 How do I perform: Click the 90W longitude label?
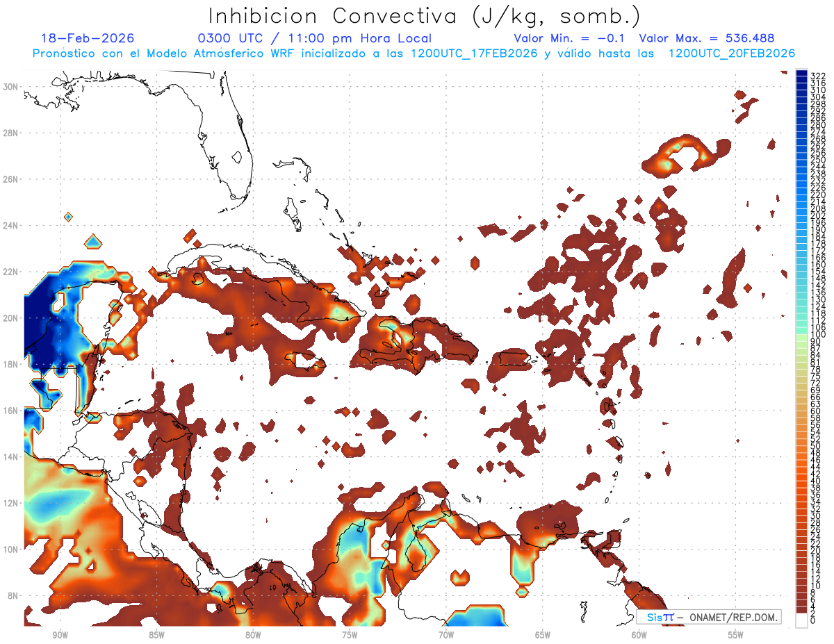[60, 635]
